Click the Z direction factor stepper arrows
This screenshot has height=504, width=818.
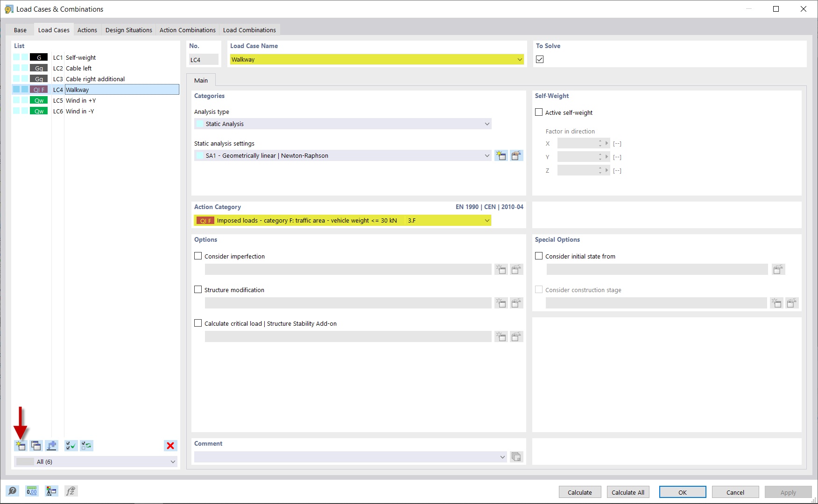click(600, 170)
